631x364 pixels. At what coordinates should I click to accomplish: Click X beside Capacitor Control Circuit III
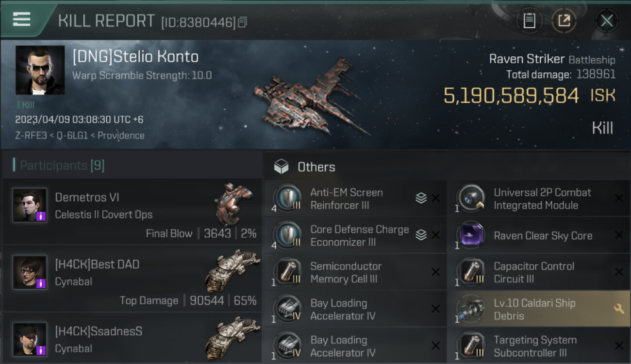(619, 272)
